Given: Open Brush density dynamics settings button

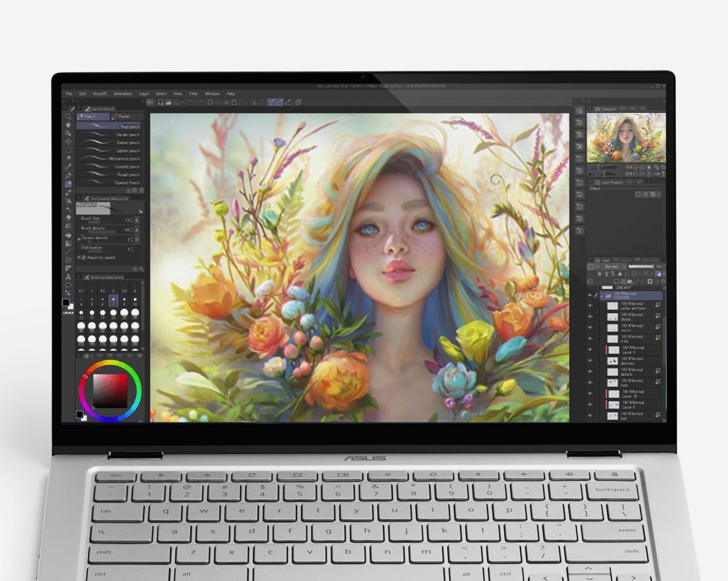Looking at the screenshot, I should click(x=137, y=229).
